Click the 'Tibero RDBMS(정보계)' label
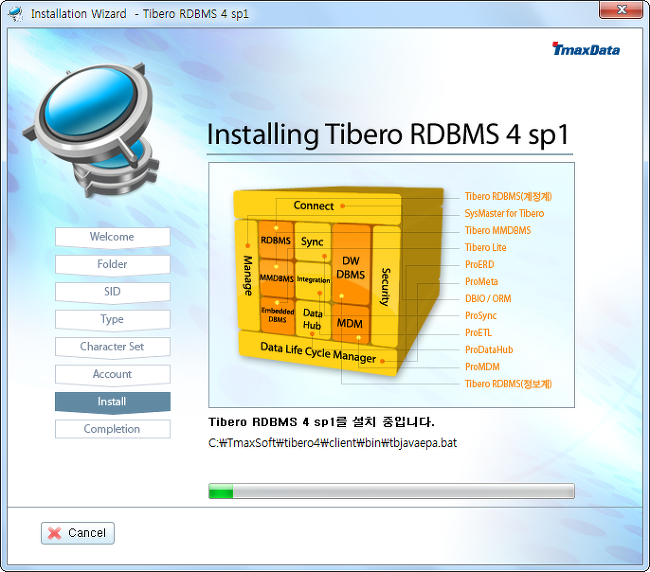 tap(508, 384)
